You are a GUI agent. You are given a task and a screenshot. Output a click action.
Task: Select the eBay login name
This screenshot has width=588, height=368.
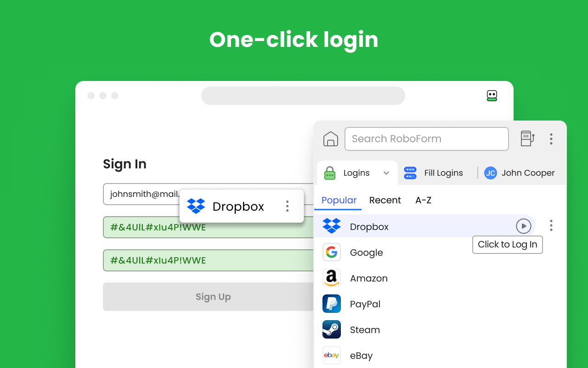pos(361,356)
